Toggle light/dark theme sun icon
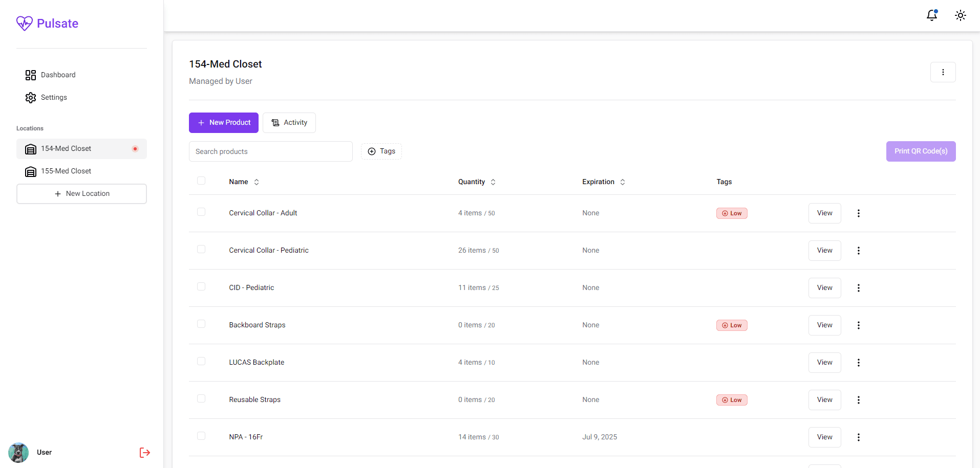The height and width of the screenshot is (468, 980). pyautogui.click(x=960, y=15)
